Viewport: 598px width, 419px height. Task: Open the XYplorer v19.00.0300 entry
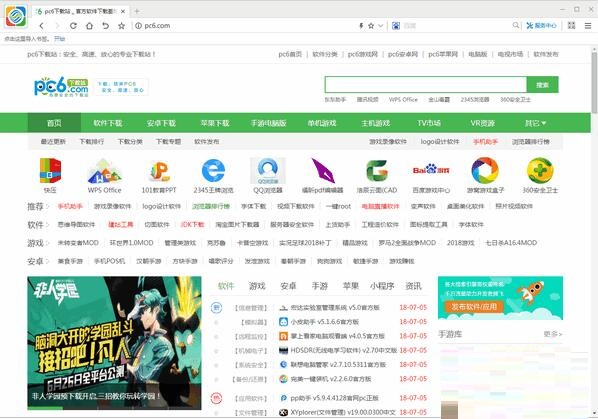coord(343,412)
